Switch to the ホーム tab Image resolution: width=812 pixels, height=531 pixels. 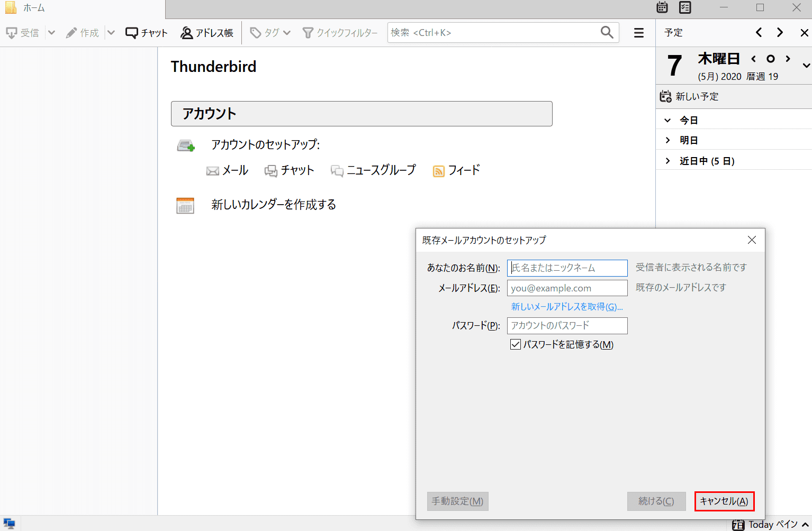(x=83, y=8)
